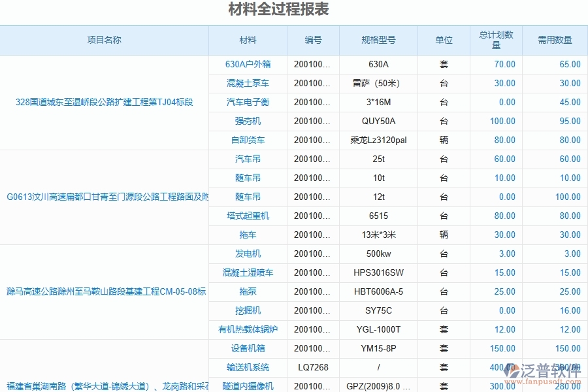
Task: Click the 材料 column header
Action: (x=247, y=40)
